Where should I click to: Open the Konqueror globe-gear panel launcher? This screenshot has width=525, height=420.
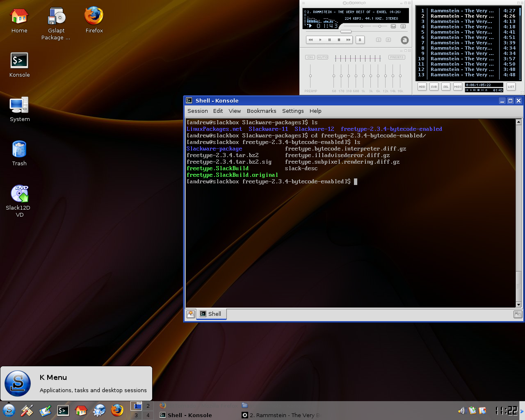[x=99, y=410]
